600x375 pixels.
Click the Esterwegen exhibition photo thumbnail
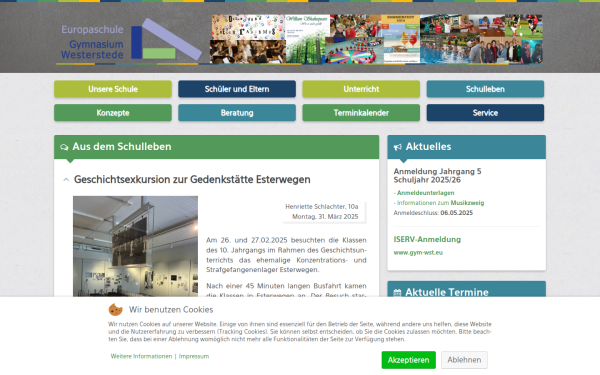[135, 246]
